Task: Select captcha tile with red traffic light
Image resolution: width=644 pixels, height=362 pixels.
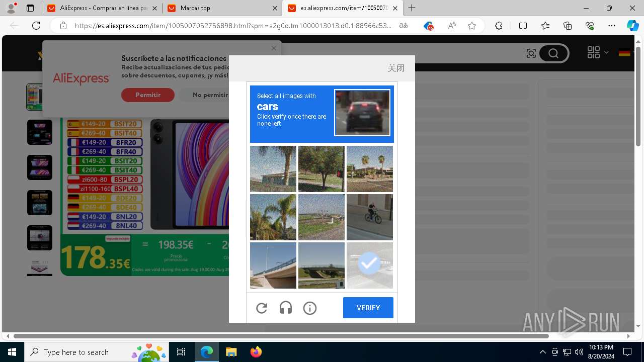Action: click(321, 169)
